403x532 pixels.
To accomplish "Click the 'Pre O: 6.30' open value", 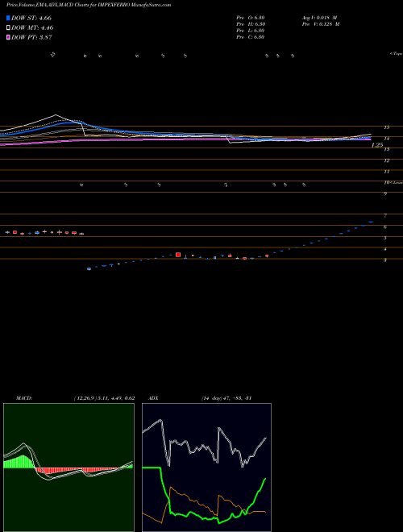I will coord(251,18).
